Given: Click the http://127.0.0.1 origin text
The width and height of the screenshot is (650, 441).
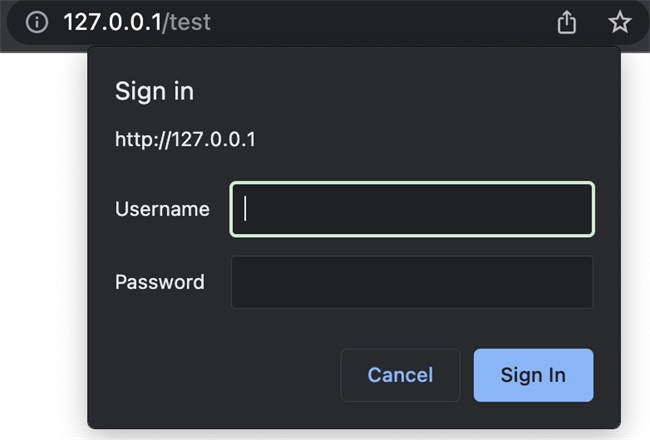Looking at the screenshot, I should coord(185,139).
